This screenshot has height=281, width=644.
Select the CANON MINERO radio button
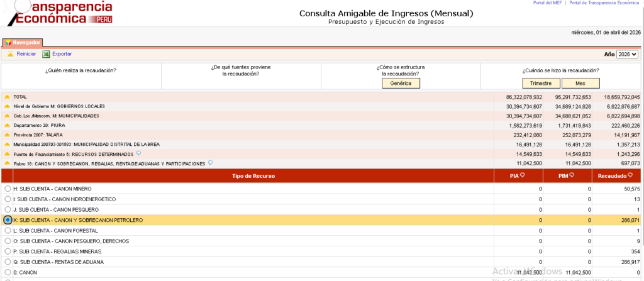8,189
